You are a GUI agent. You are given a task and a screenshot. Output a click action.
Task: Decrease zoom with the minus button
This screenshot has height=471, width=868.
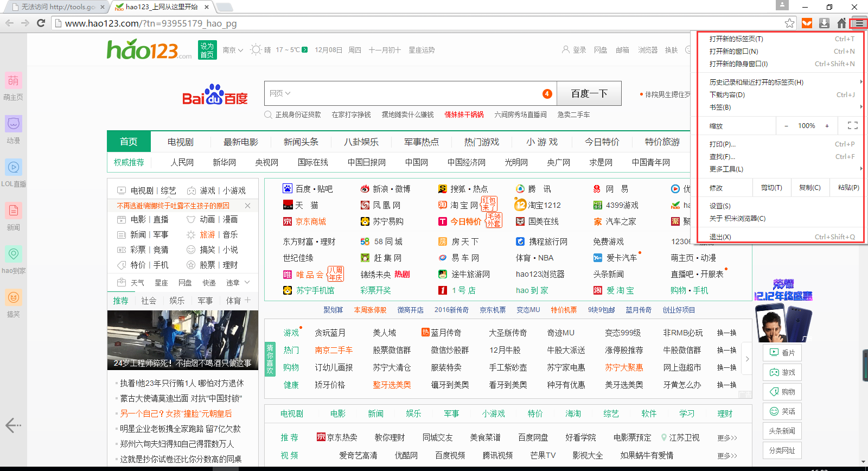[786, 126]
